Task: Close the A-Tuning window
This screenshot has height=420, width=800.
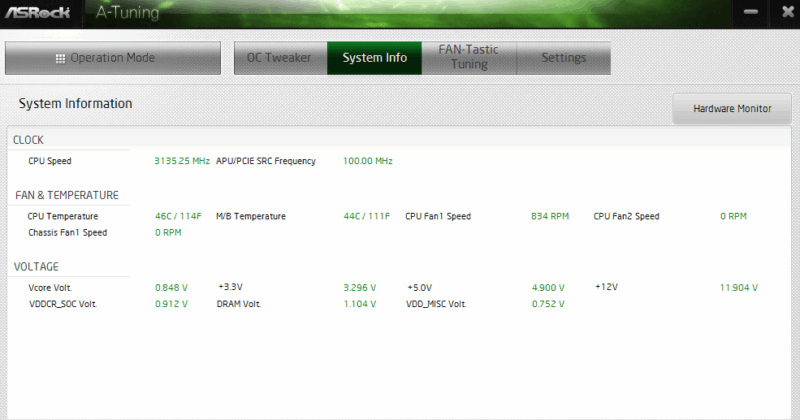Action: point(788,12)
